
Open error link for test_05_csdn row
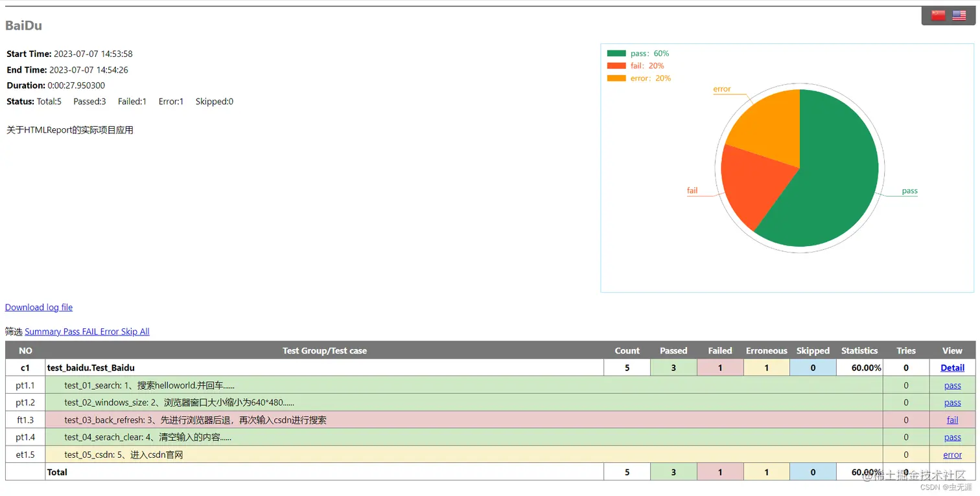[952, 455]
